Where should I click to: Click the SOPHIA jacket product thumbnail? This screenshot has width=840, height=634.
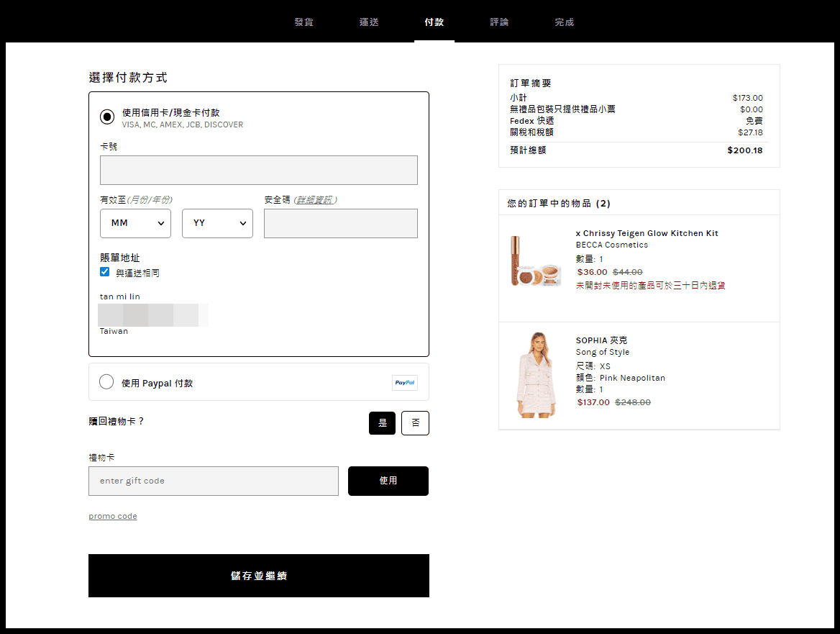(x=535, y=375)
